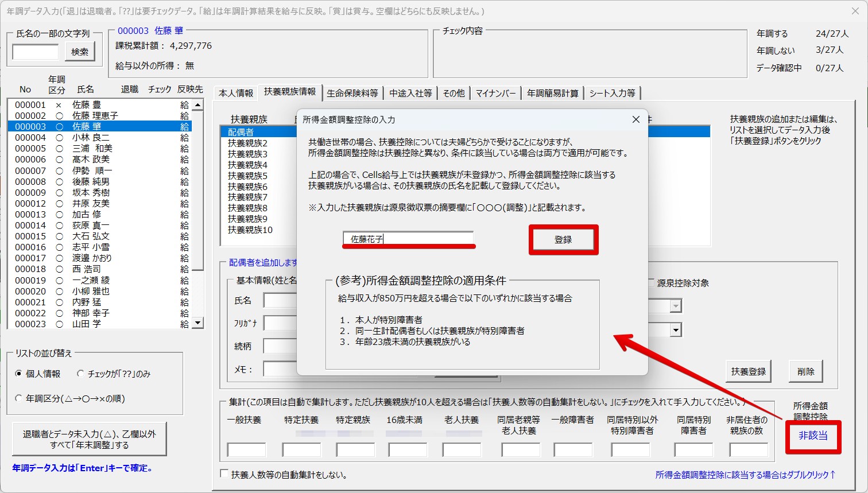Image resolution: width=868 pixels, height=493 pixels.
Task: Open the lower dropdown under 源泉控除対象
Action: (x=676, y=330)
